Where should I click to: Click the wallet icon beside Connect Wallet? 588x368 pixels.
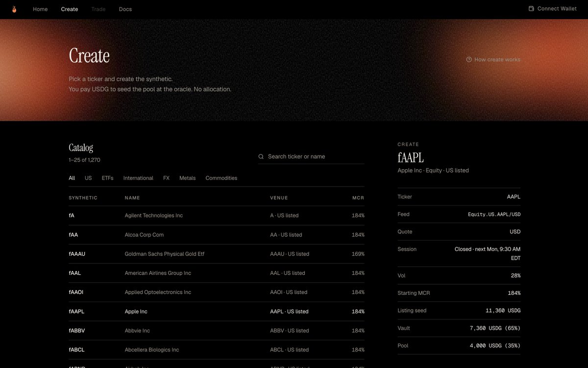(x=531, y=9)
